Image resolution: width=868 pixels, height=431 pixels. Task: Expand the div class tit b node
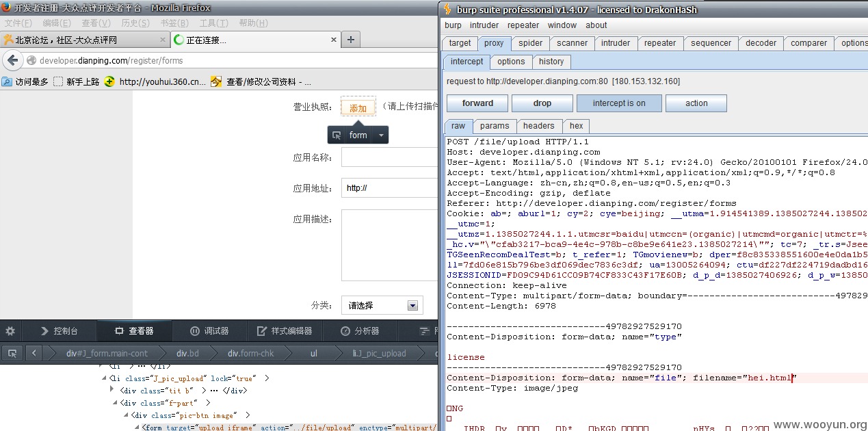[x=112, y=391]
